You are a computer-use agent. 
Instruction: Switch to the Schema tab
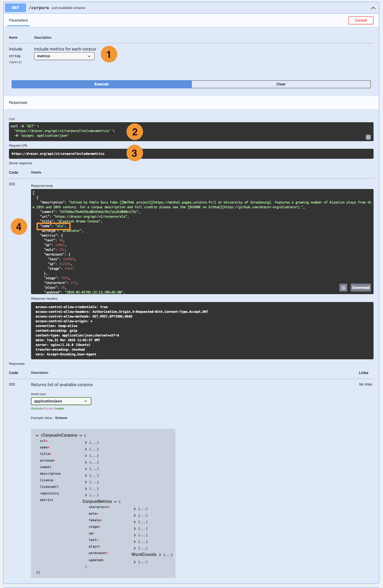(61, 418)
